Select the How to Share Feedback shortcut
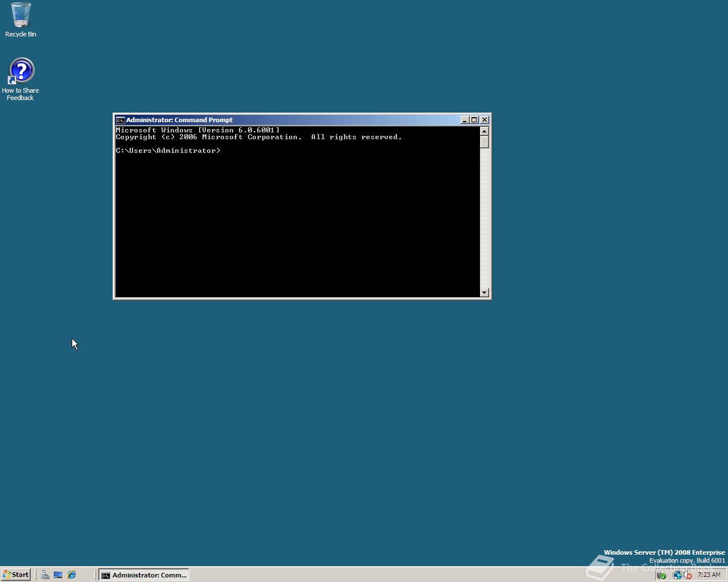728x582 pixels. pos(20,79)
